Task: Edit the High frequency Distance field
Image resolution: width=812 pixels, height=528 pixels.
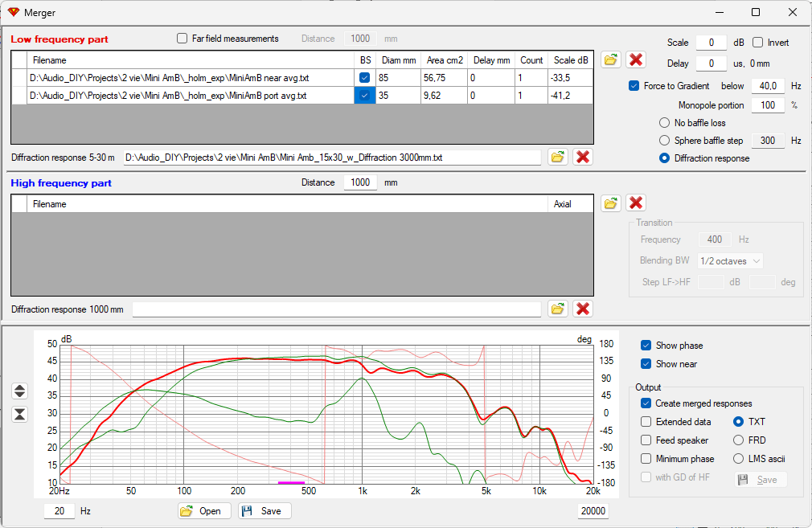Action: click(x=360, y=182)
